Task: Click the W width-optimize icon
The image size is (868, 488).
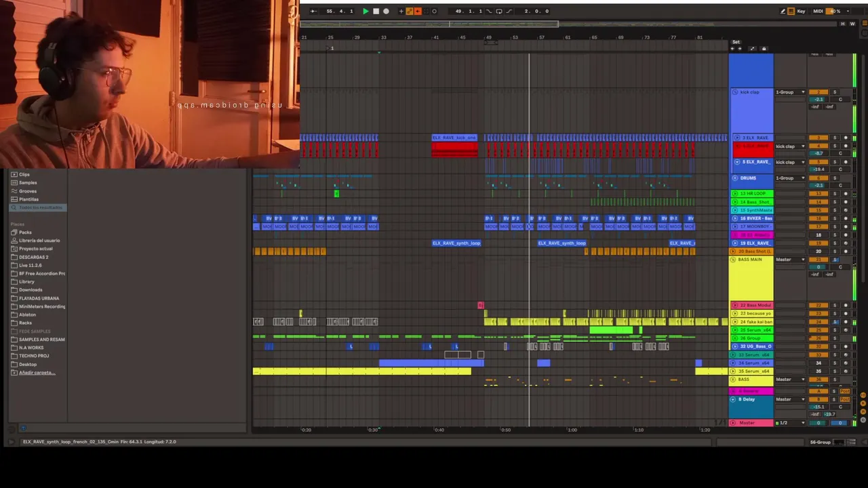Action: point(852,24)
